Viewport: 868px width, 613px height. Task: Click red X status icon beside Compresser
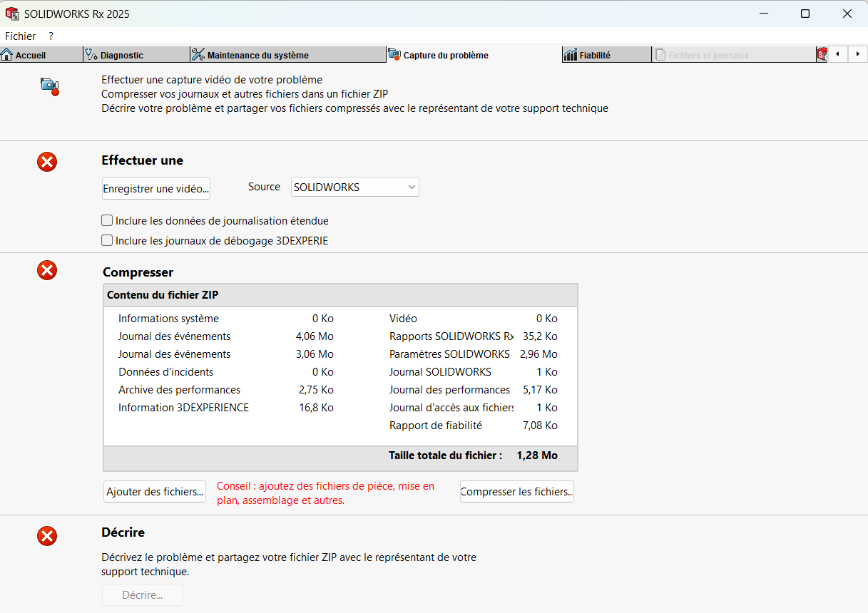click(x=47, y=271)
